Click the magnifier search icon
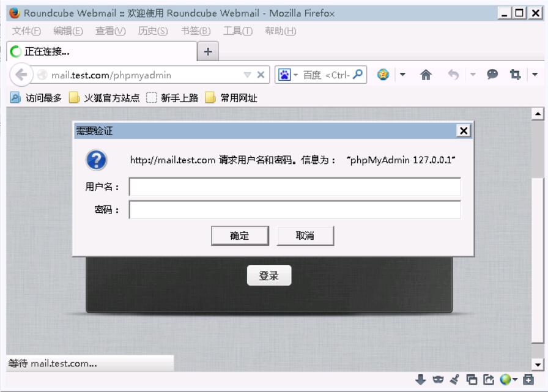 click(358, 74)
